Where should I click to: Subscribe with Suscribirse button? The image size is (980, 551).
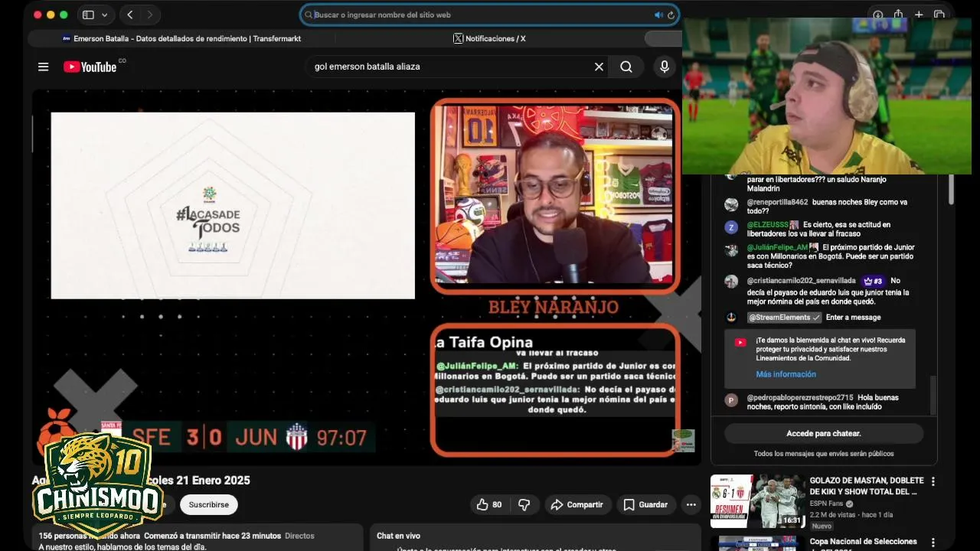click(x=209, y=504)
